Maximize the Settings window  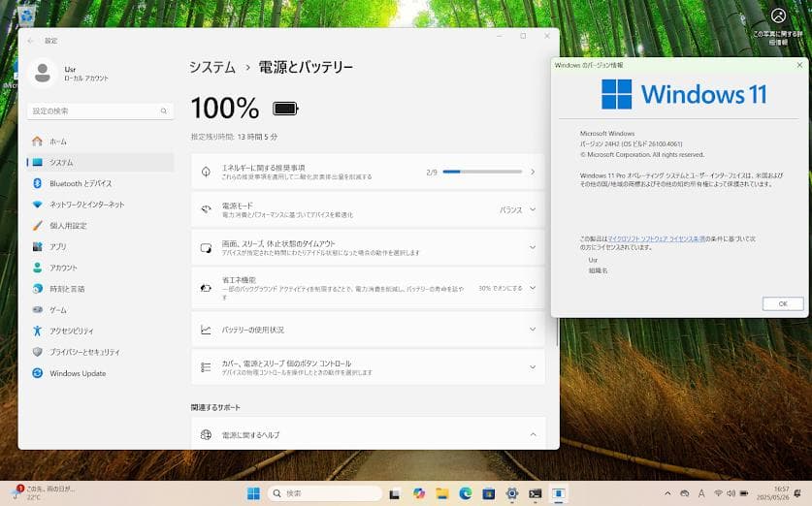[523, 36]
